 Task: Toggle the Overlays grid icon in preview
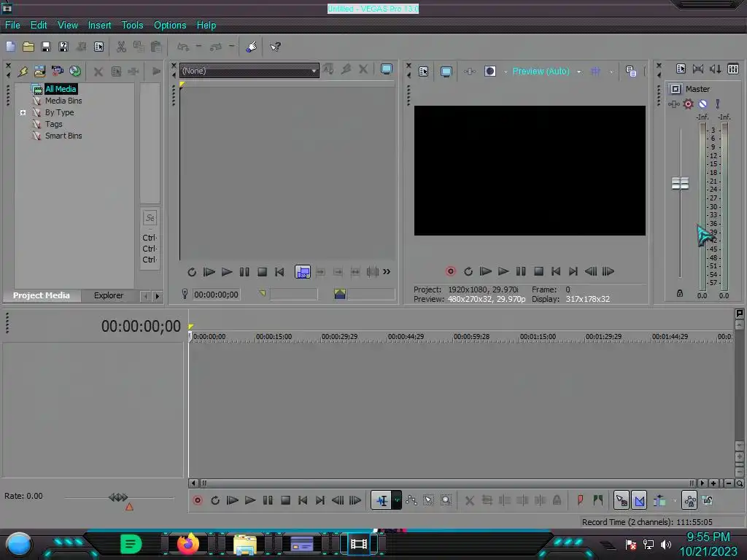pyautogui.click(x=595, y=71)
